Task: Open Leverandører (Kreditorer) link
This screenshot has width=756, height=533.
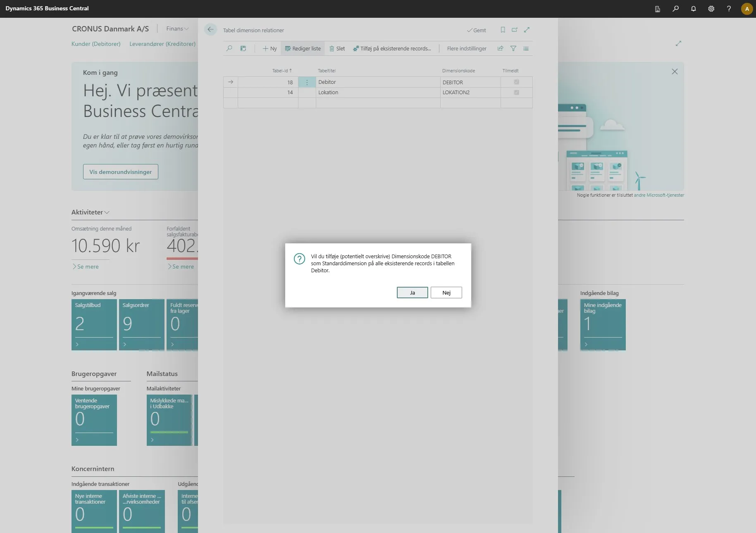Action: (x=162, y=44)
